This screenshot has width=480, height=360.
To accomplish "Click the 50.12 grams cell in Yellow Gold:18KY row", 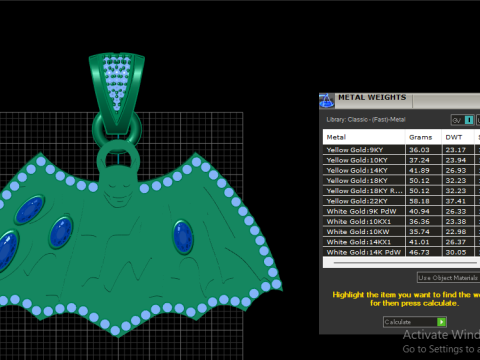I will 419,181.
